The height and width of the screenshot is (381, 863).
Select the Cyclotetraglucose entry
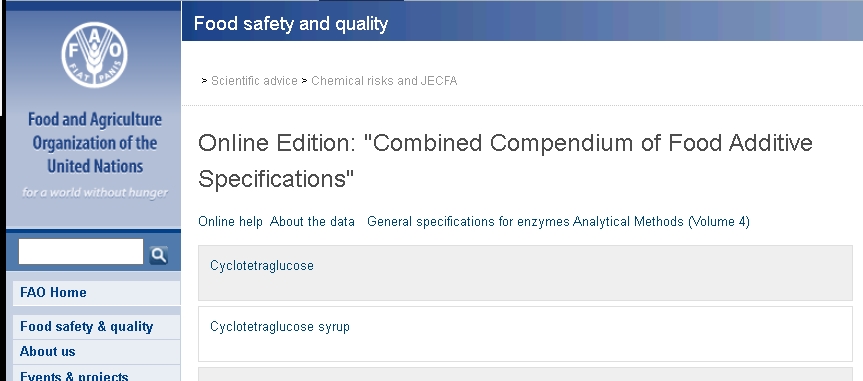262,265
